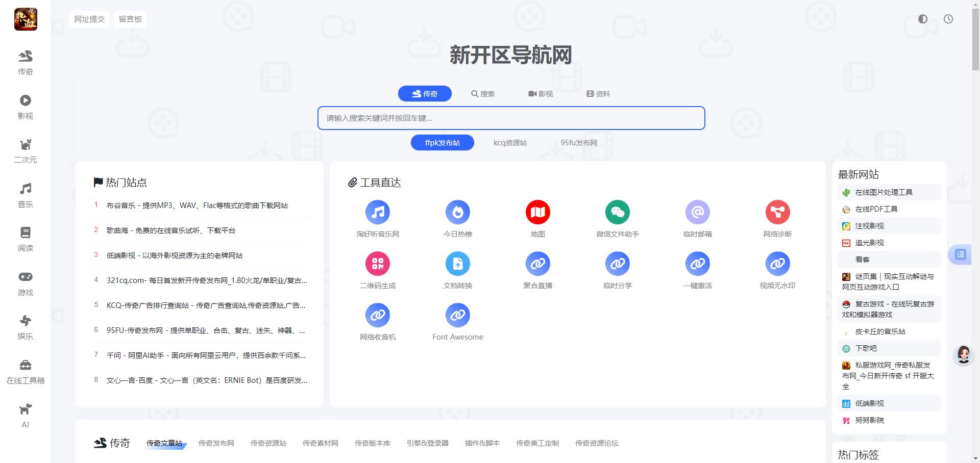Switch to 传奇资源站 tab

(268, 443)
